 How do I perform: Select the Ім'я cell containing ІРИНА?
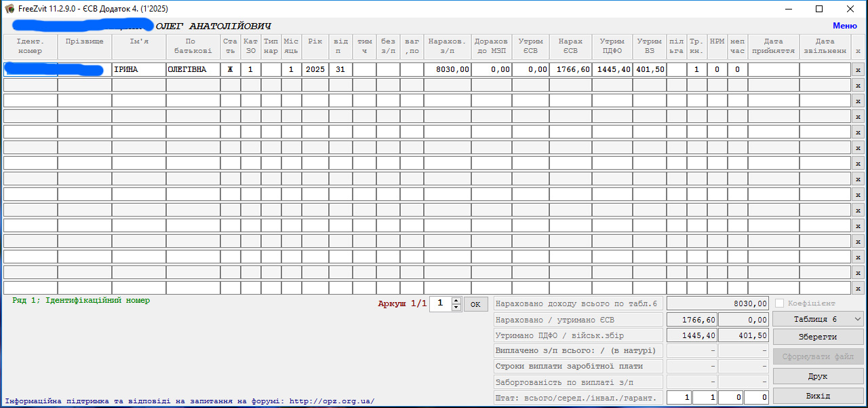coord(138,69)
